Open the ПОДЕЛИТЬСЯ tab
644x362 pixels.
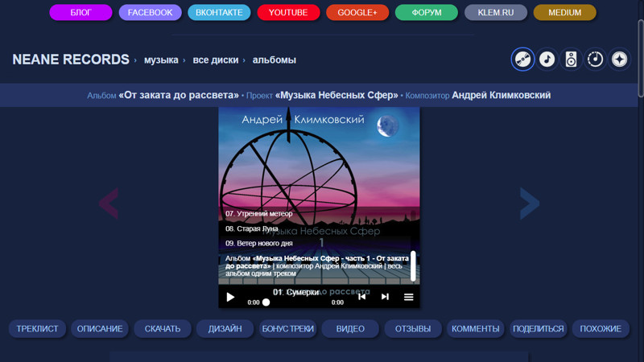tap(539, 329)
